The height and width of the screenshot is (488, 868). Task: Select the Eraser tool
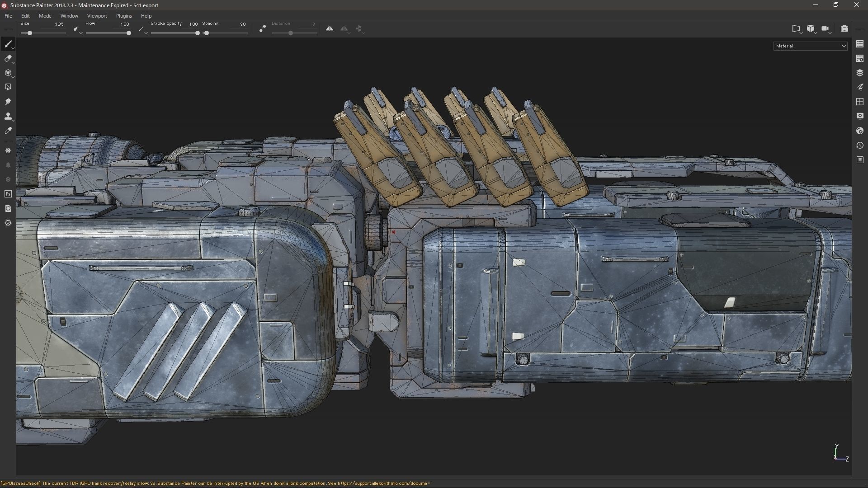click(7, 58)
